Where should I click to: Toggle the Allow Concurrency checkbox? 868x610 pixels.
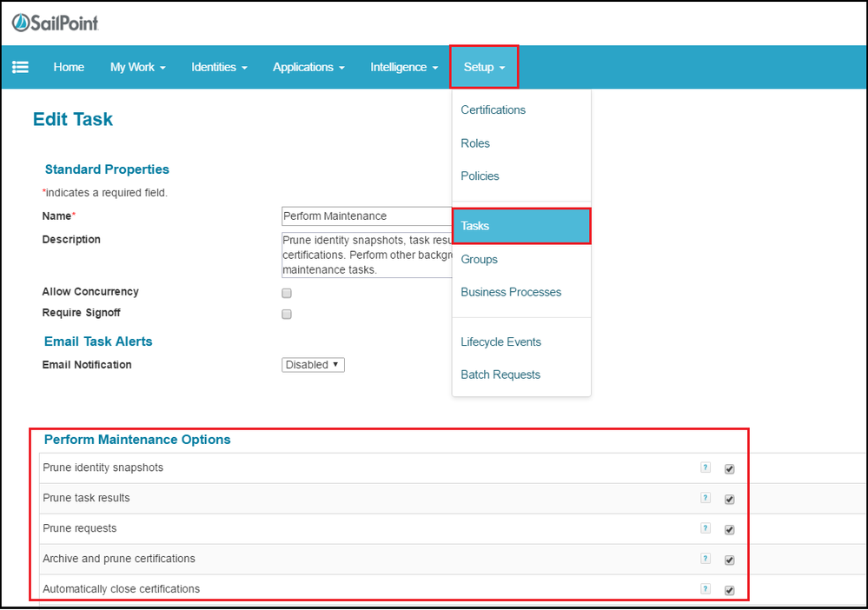point(287,293)
